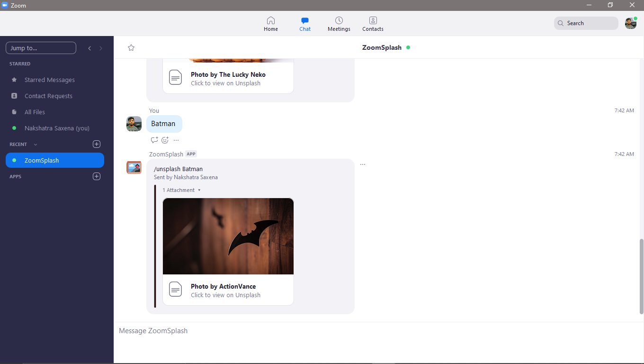Collapse the Recent section chevron
644x364 pixels.
pyautogui.click(x=36, y=145)
